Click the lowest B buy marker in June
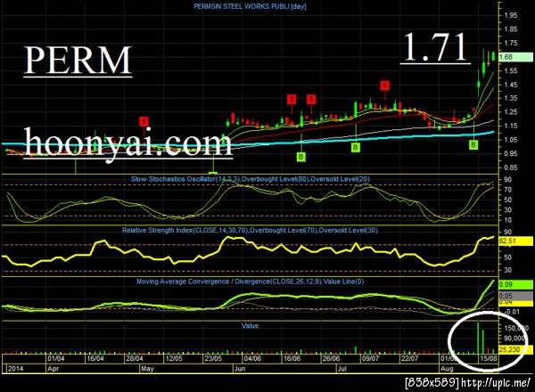535x392 pixels. 301,157
